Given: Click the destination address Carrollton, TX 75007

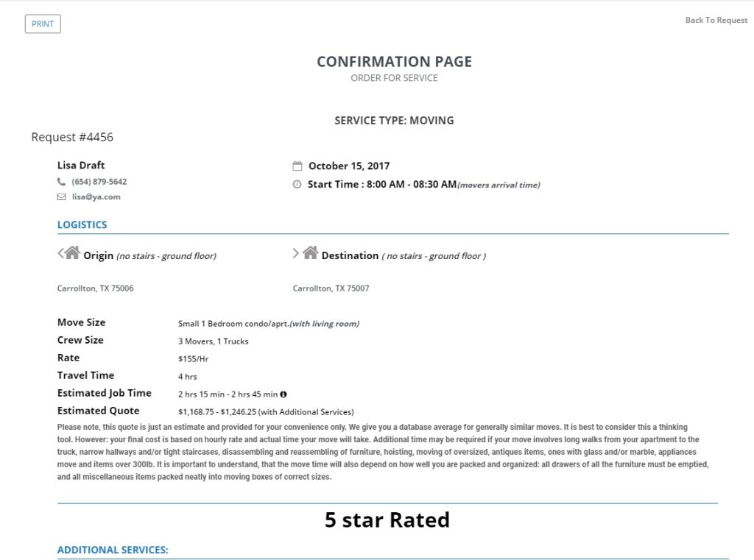Looking at the screenshot, I should pyautogui.click(x=331, y=288).
